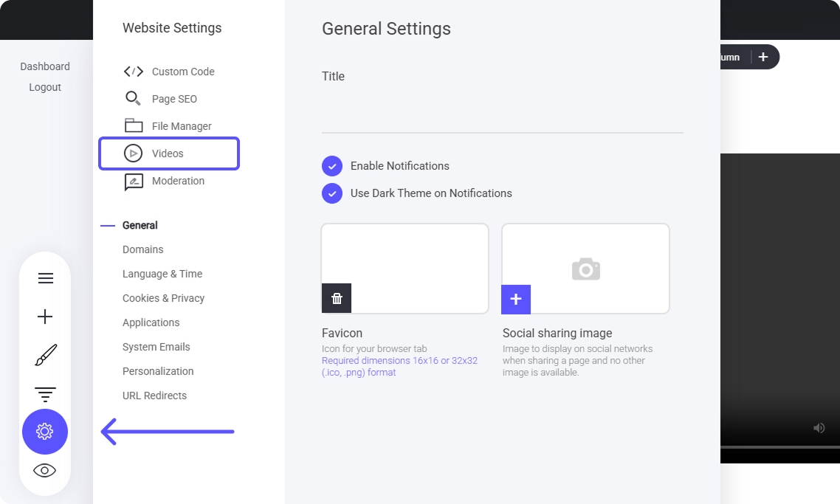Uncheck Enable Notifications checkbox
This screenshot has height=504, width=840.
pyautogui.click(x=332, y=166)
